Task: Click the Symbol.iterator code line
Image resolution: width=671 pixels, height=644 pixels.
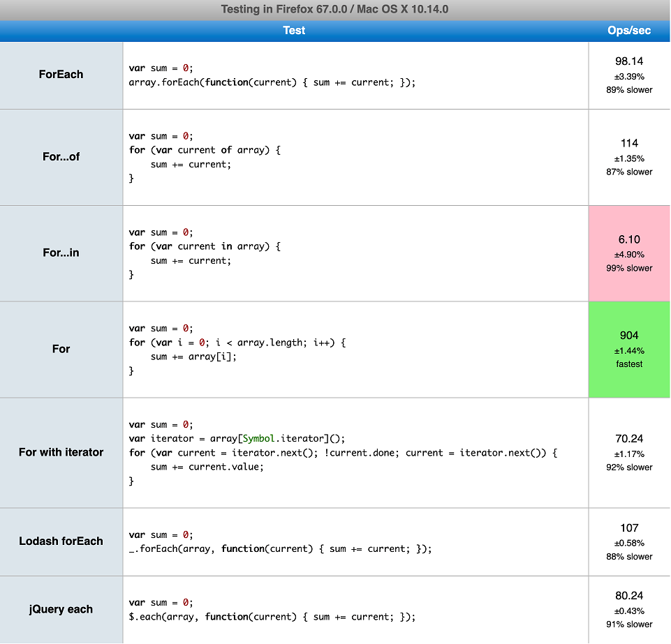Action: pyautogui.click(x=237, y=438)
